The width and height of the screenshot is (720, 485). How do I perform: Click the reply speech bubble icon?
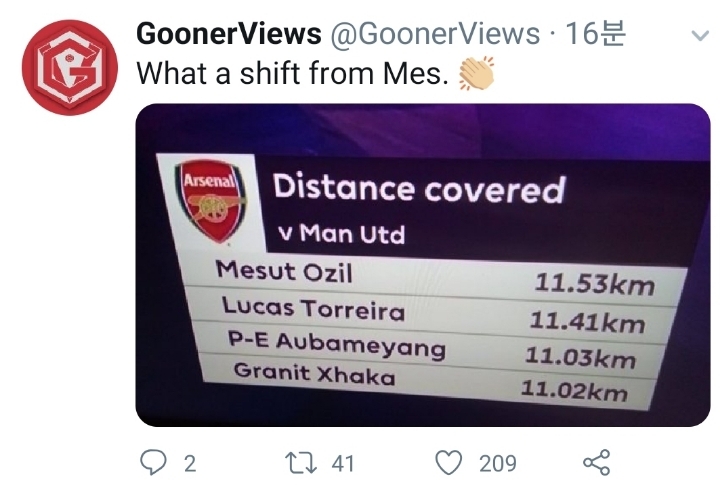pyautogui.click(x=153, y=462)
